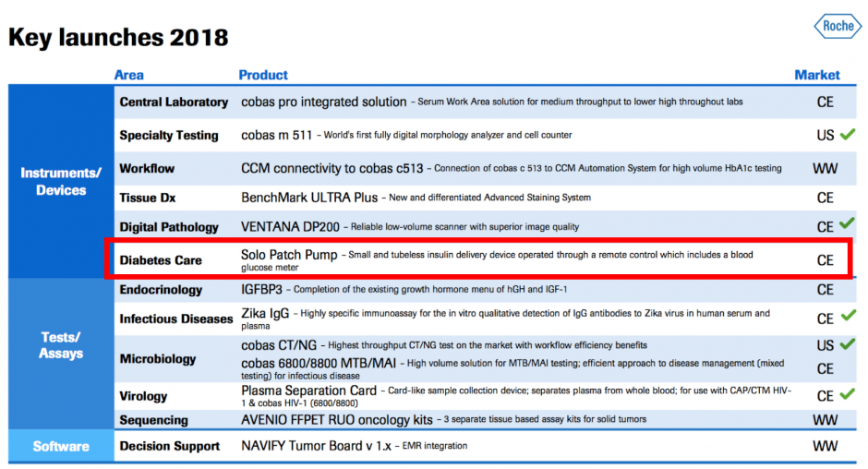Click 'cobas pro integrated solution' product name
The height and width of the screenshot is (469, 868).
click(x=324, y=102)
